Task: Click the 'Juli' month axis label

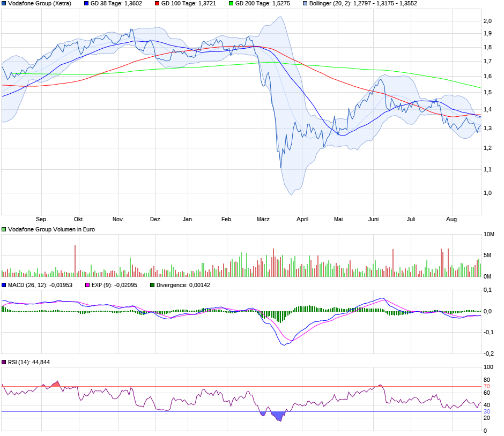Action: click(411, 219)
